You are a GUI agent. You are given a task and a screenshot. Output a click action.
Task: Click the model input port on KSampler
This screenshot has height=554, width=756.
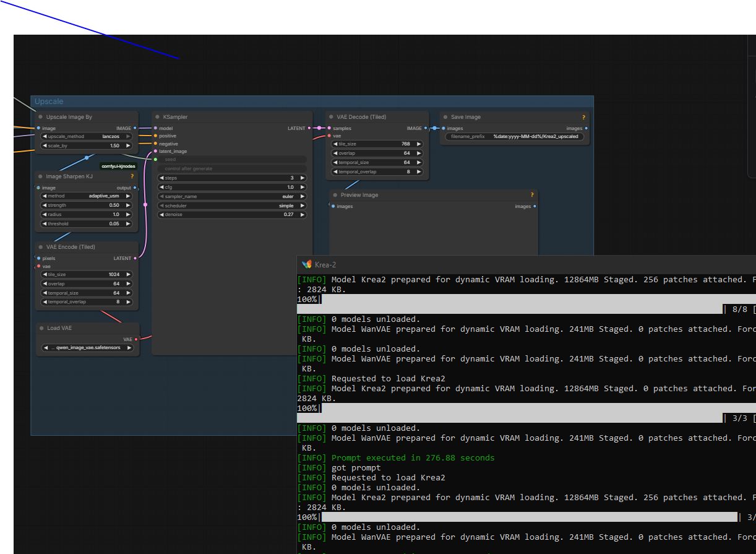[x=155, y=128]
